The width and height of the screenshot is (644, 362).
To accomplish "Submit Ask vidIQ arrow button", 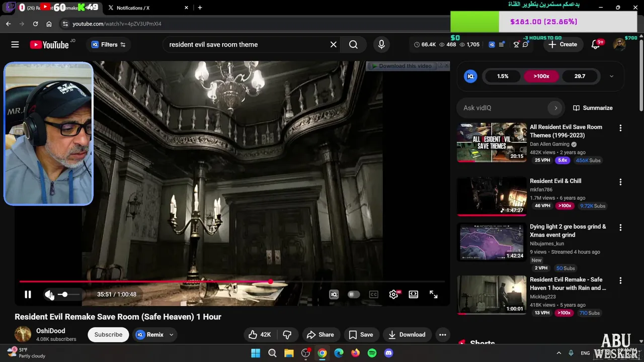I will (555, 108).
